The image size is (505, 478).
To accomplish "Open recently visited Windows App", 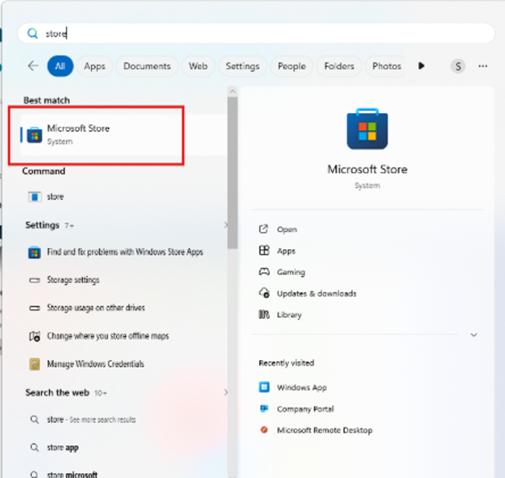I will [293, 387].
